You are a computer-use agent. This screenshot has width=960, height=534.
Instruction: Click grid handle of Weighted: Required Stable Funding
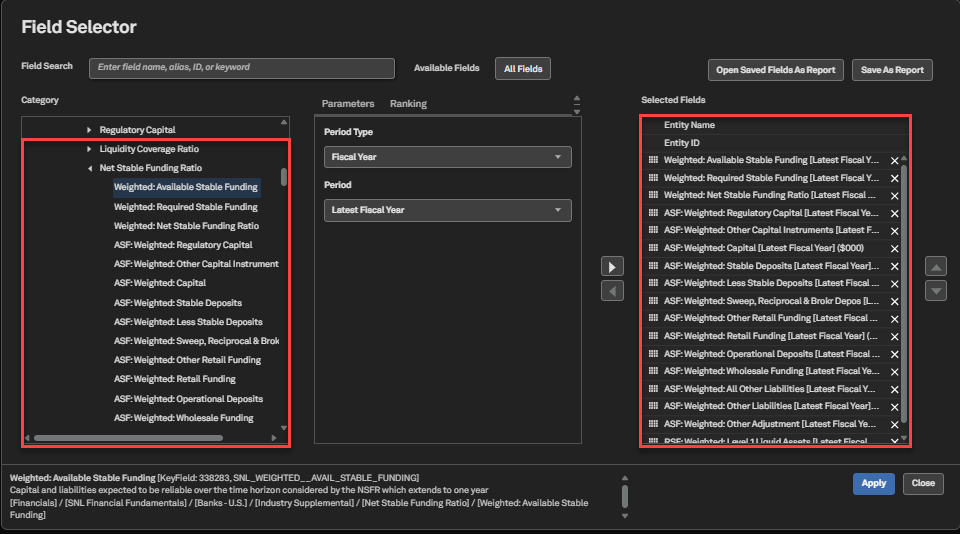point(653,178)
